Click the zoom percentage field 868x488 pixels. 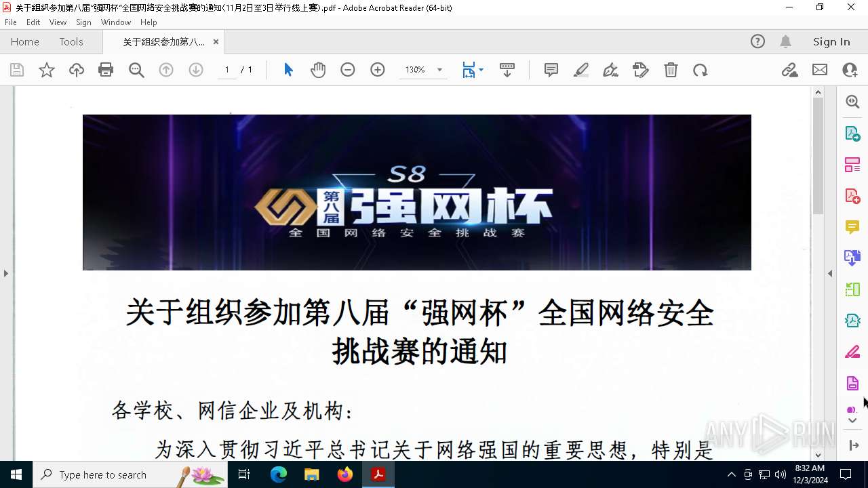pyautogui.click(x=416, y=70)
